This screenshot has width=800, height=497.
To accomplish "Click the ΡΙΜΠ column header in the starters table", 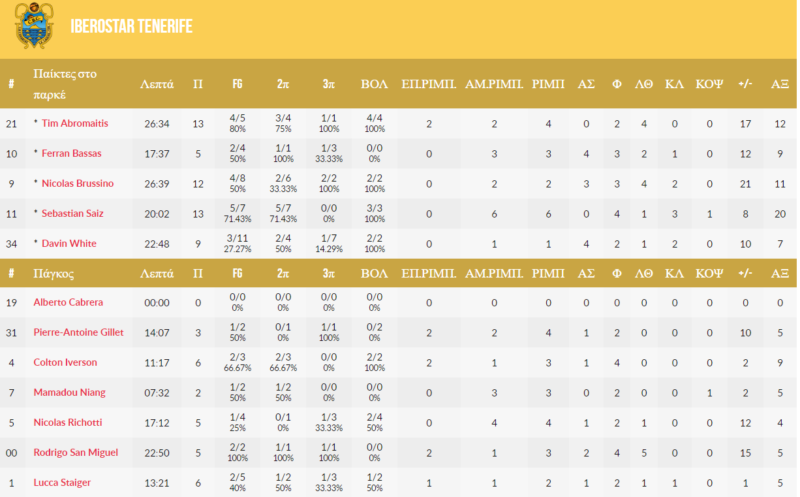I will tap(548, 84).
